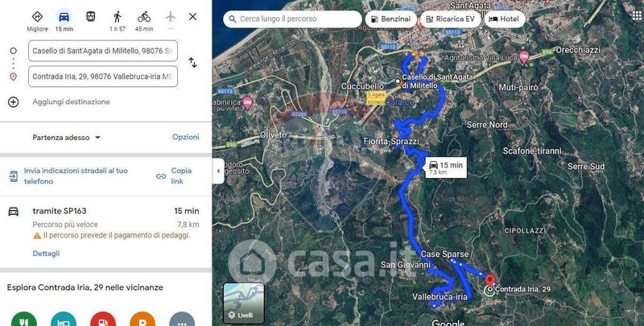Click the best route mode icon

pos(37,17)
